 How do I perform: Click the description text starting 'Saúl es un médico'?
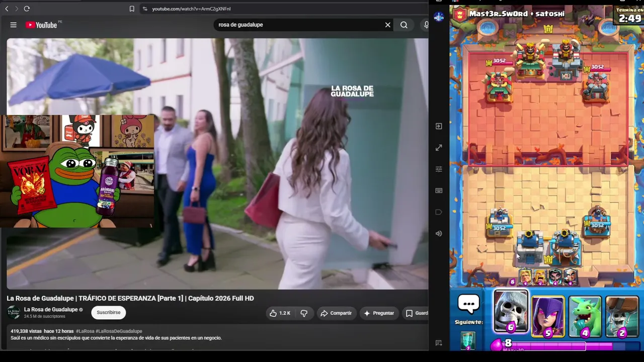pos(116,338)
